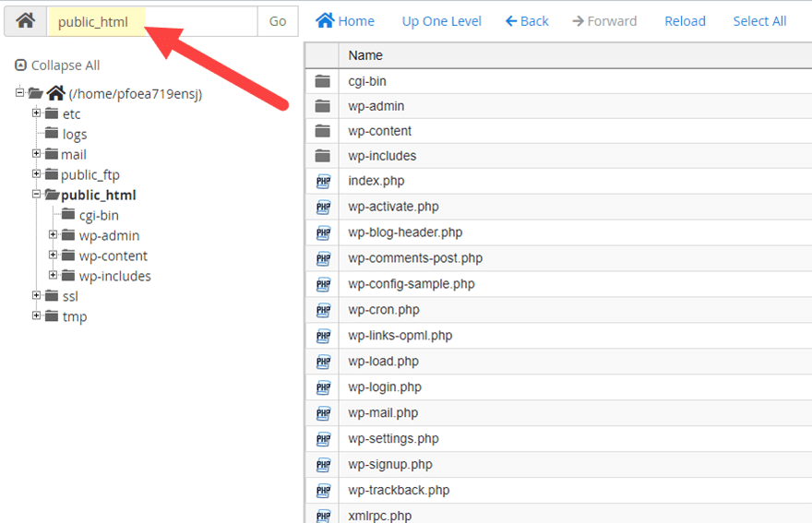This screenshot has height=523, width=812.
Task: Select the cgi-bin name in the file list
Action: click(x=367, y=81)
